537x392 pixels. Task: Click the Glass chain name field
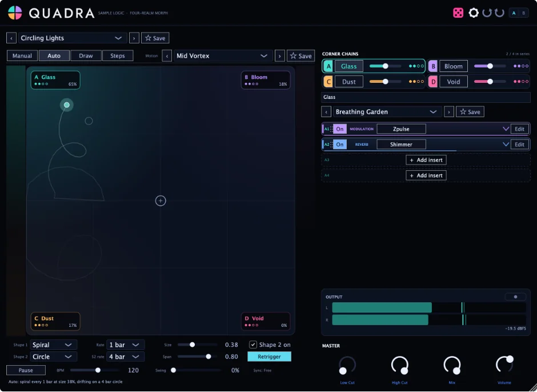point(426,97)
